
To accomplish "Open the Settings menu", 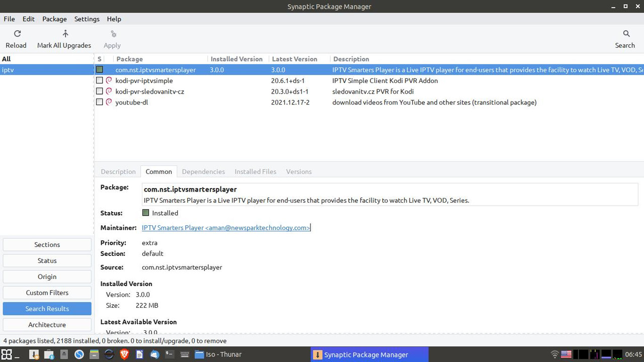I will tap(87, 19).
